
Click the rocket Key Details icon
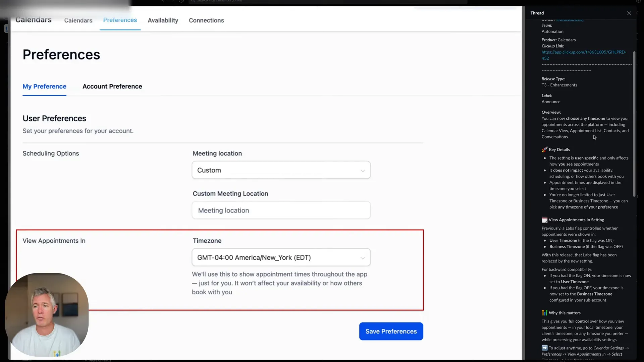(x=544, y=149)
